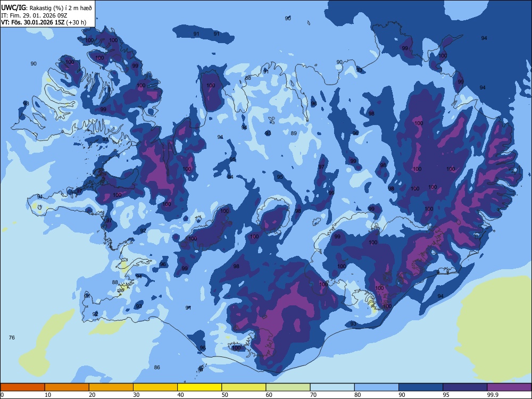
Task: Click the legend tick label '60'
Action: (269, 395)
